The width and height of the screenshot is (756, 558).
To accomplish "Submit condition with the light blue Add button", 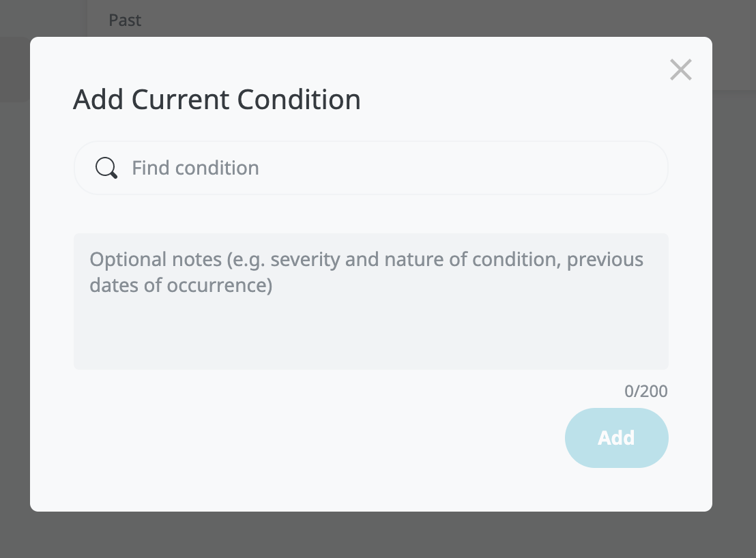I will pos(616,437).
